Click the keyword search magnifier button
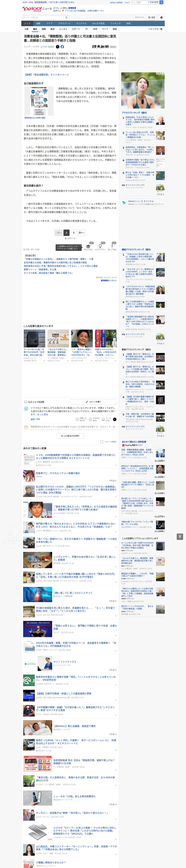 (x=66, y=18)
